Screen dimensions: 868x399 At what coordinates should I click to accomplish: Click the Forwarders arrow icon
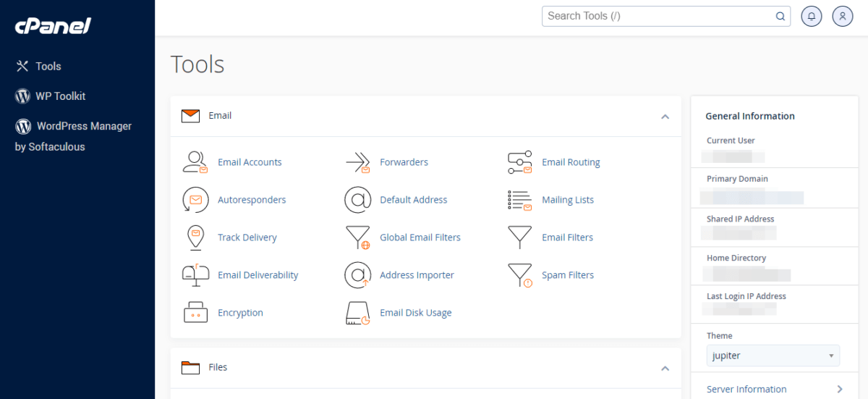click(357, 162)
